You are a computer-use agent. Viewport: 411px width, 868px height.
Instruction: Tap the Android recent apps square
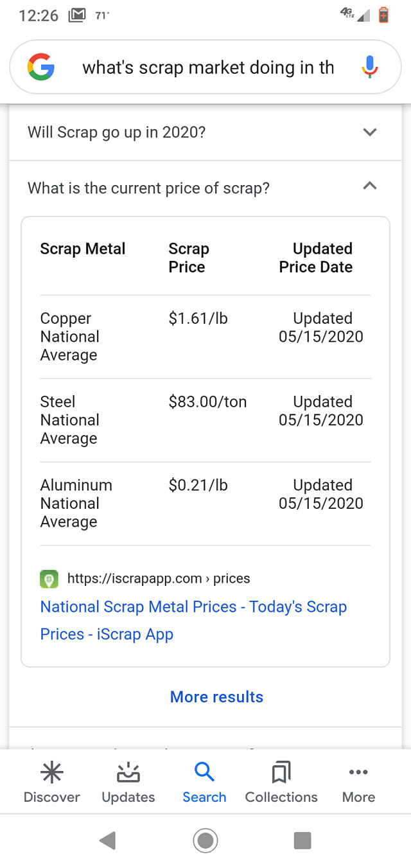[302, 840]
